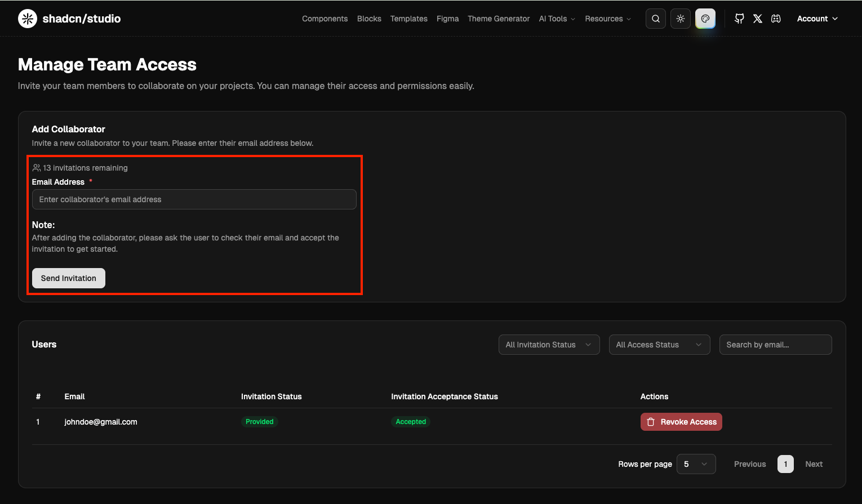862x504 pixels.
Task: Click the Search by email field
Action: [775, 345]
